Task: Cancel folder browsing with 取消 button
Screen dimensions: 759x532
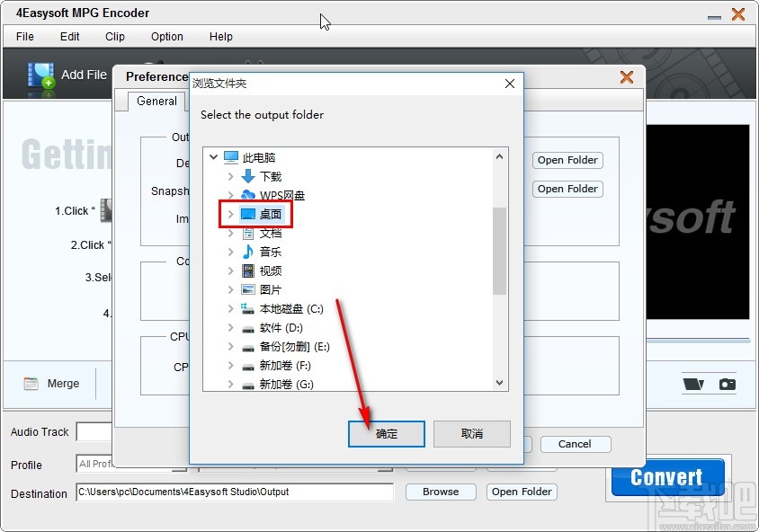Action: pyautogui.click(x=472, y=434)
